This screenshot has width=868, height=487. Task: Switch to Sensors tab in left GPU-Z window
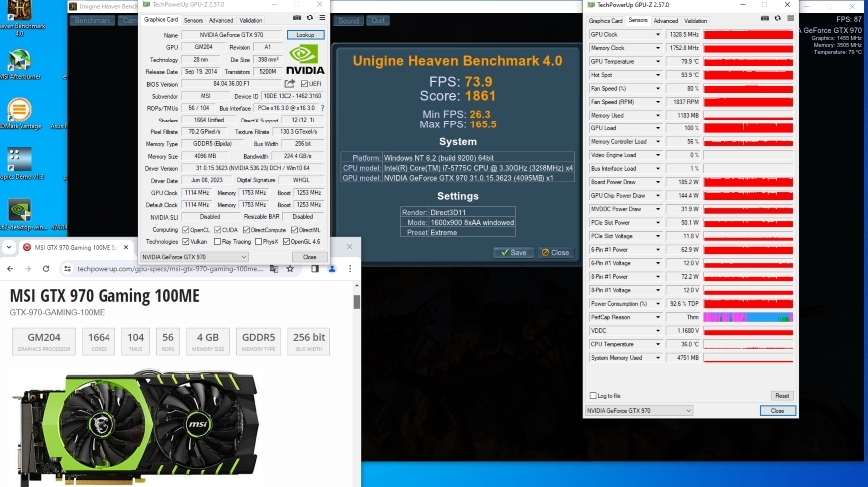(x=193, y=21)
